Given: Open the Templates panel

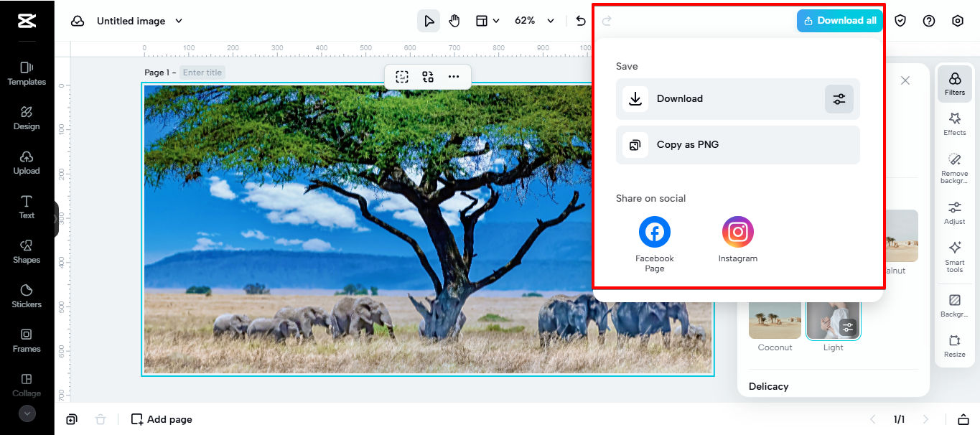Looking at the screenshot, I should click(x=26, y=73).
